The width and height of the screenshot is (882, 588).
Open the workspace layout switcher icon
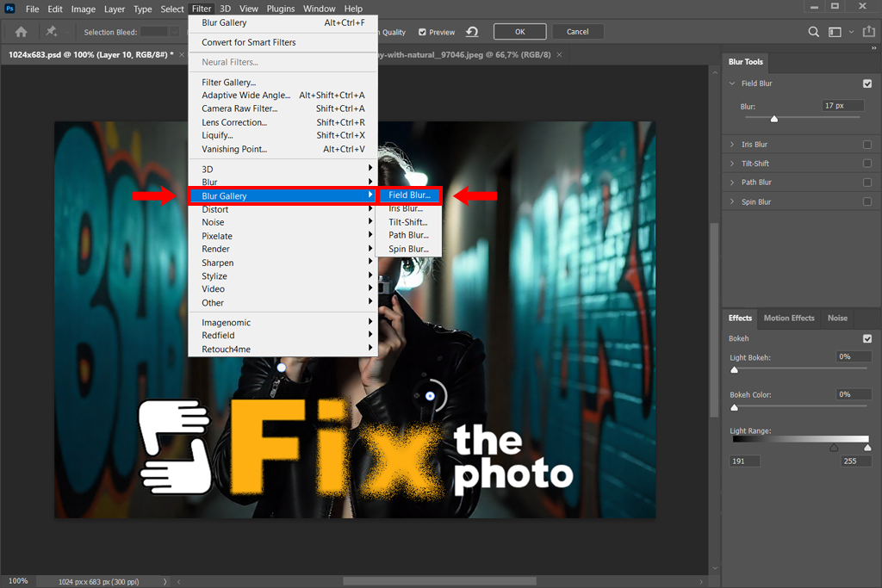pos(835,32)
